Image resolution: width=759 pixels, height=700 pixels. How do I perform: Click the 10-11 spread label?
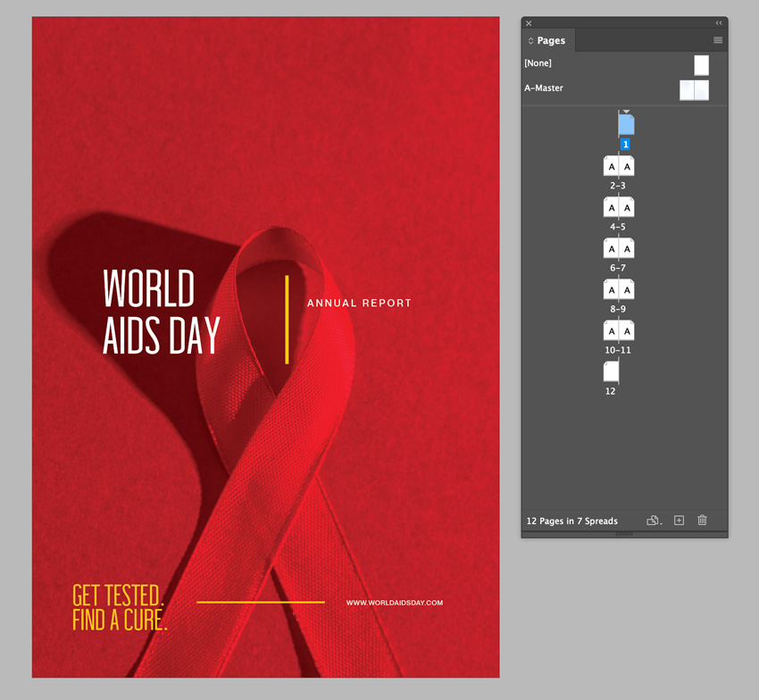(618, 350)
